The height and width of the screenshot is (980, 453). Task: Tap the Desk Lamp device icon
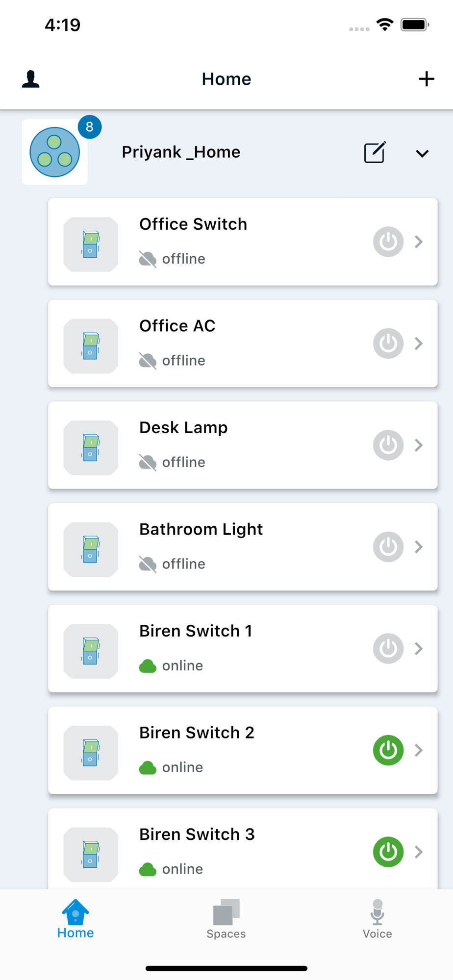click(91, 448)
